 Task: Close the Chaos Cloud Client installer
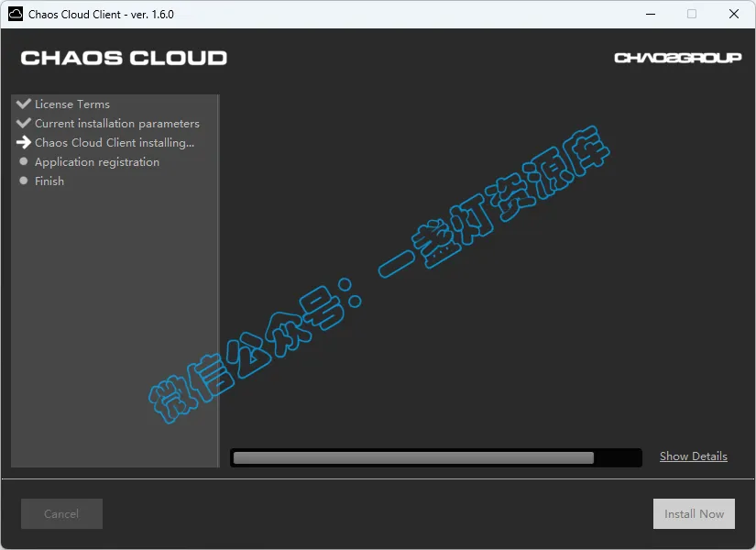click(x=734, y=14)
